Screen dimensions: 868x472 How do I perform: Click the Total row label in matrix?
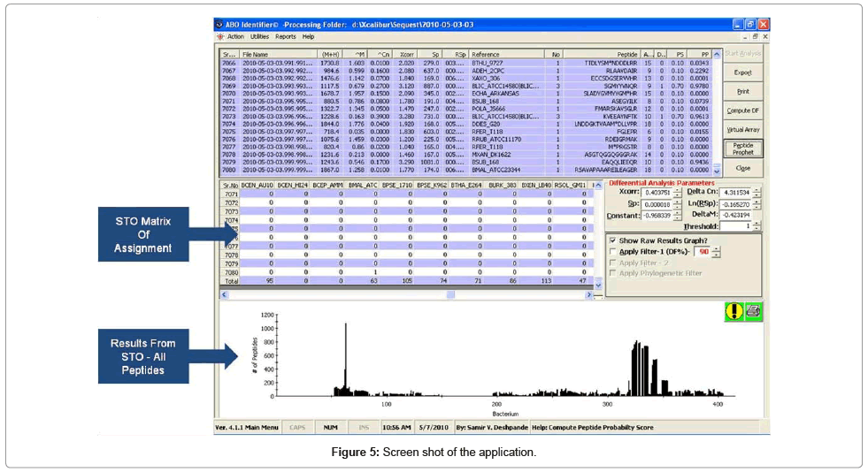pyautogui.click(x=230, y=281)
